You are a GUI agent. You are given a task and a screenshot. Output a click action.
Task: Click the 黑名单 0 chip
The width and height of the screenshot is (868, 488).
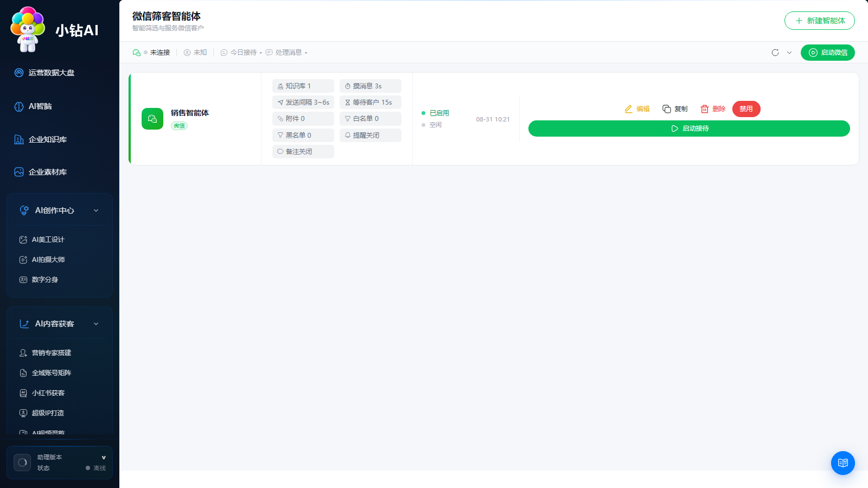(303, 135)
